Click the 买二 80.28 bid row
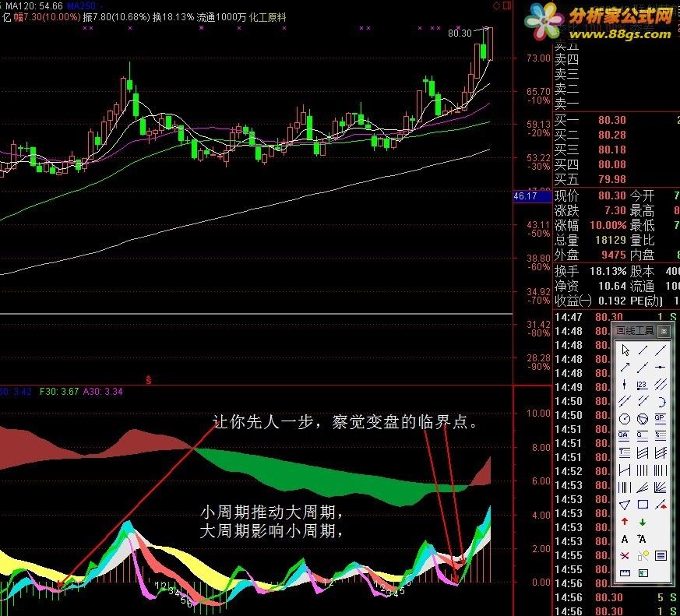Image resolution: width=680 pixels, height=616 pixels. [x=617, y=135]
